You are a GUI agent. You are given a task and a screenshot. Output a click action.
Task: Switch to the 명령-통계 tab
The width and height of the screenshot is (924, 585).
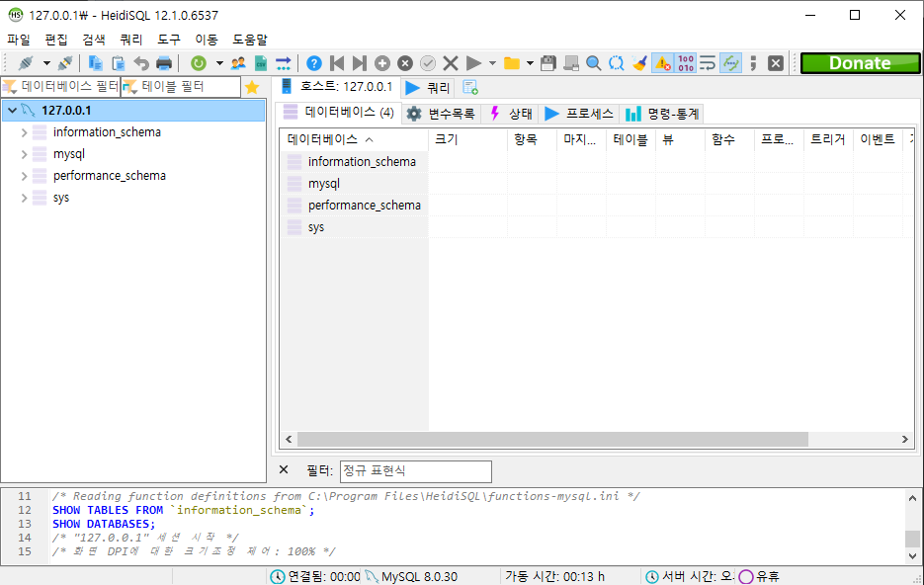click(x=662, y=114)
